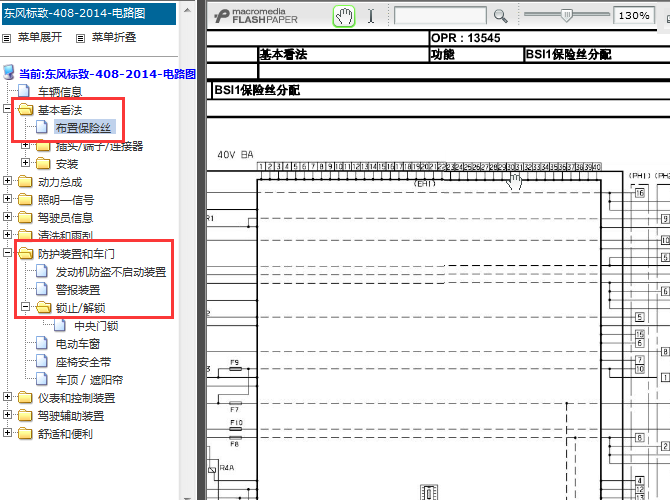Viewport: 670px width, 500px height.
Task: Collapse the 锁止/解锁 subfolder
Action: click(x=25, y=306)
